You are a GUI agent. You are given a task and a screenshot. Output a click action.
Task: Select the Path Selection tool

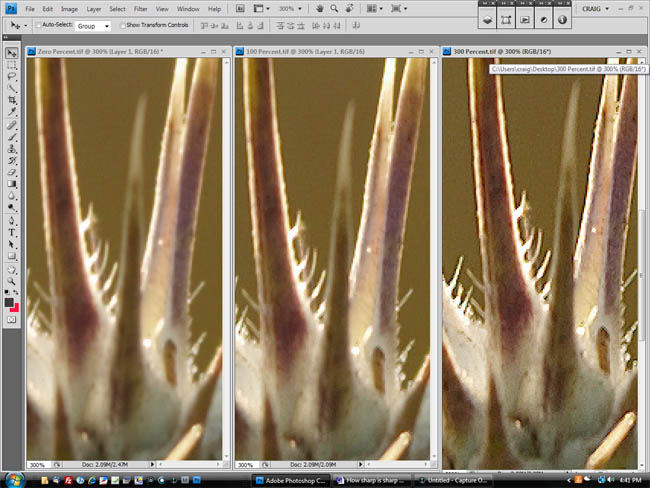(x=12, y=244)
